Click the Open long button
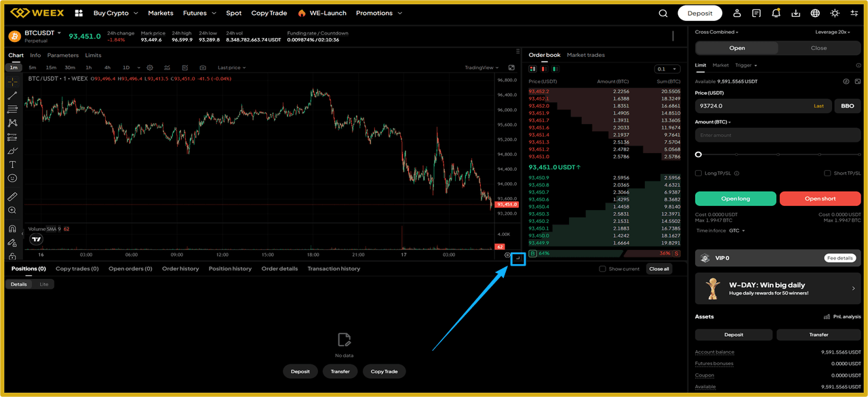 coord(735,198)
